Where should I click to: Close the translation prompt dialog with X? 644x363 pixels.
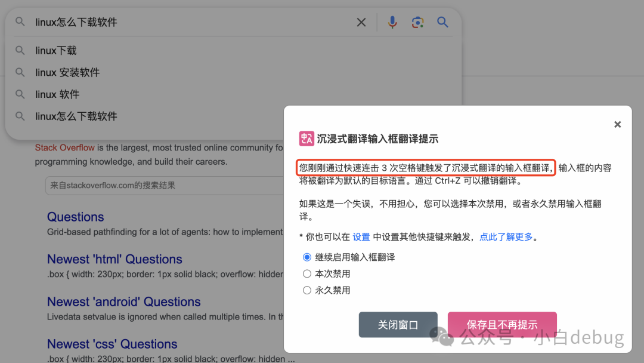tap(617, 125)
